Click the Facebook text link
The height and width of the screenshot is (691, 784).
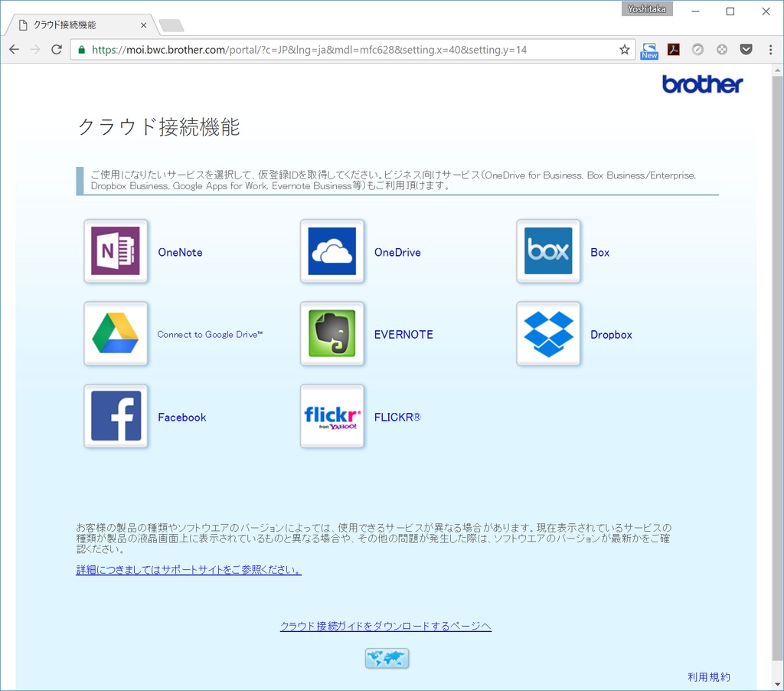pyautogui.click(x=182, y=418)
